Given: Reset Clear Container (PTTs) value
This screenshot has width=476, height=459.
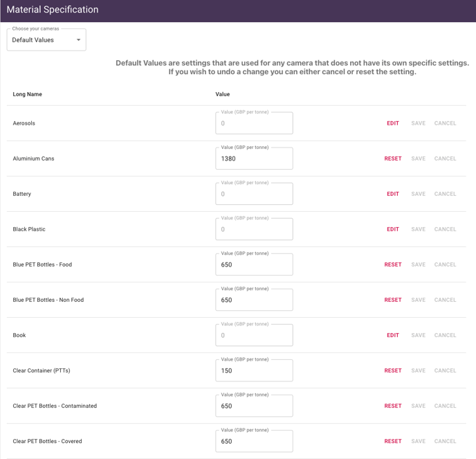Looking at the screenshot, I should click(x=392, y=370).
